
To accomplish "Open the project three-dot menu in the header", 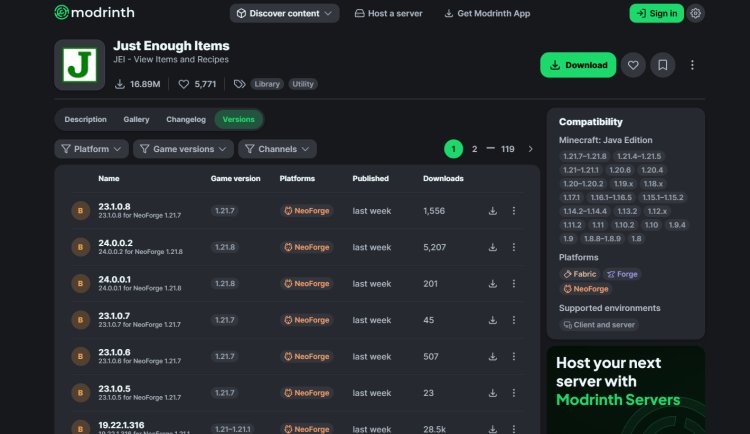I will [x=692, y=65].
